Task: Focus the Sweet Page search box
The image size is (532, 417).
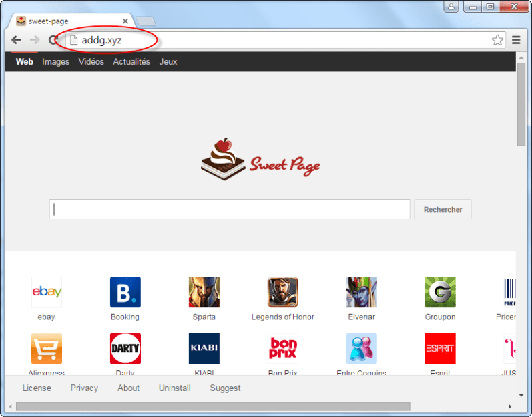Action: [230, 209]
